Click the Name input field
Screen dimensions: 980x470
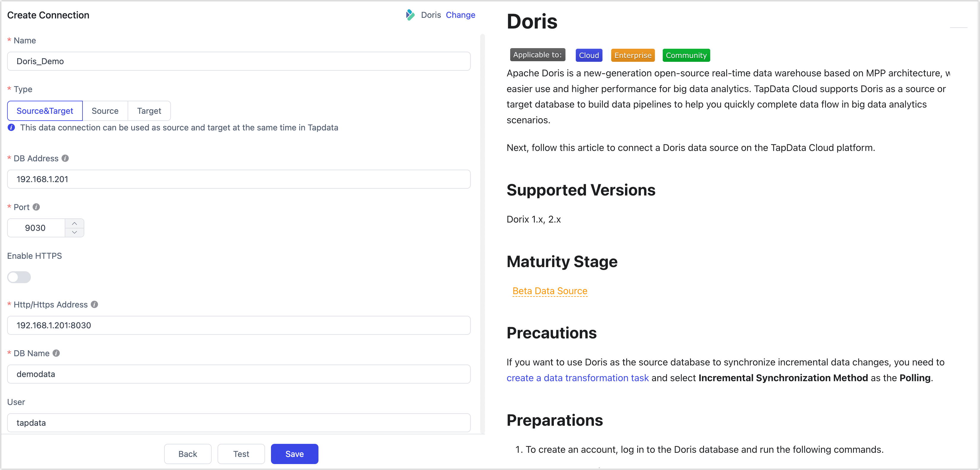pos(239,61)
